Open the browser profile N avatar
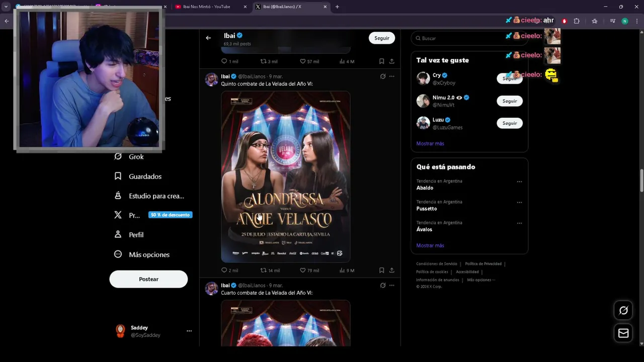The width and height of the screenshot is (644, 362). (x=625, y=21)
